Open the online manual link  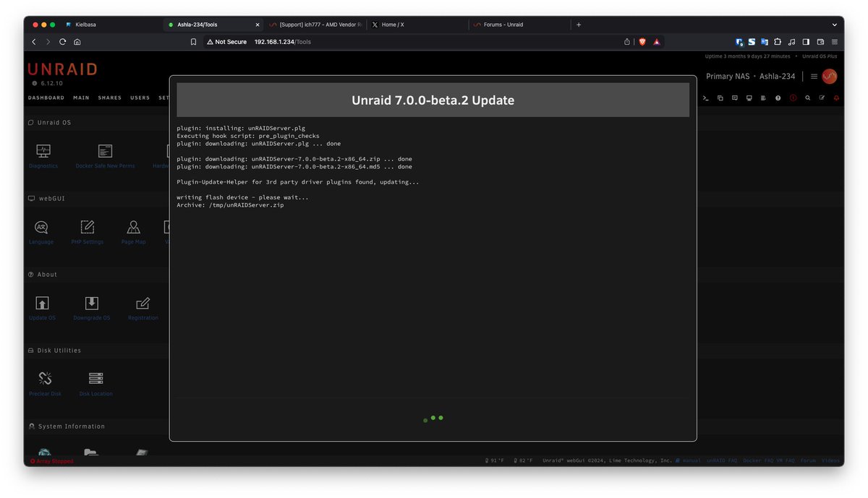click(x=692, y=460)
